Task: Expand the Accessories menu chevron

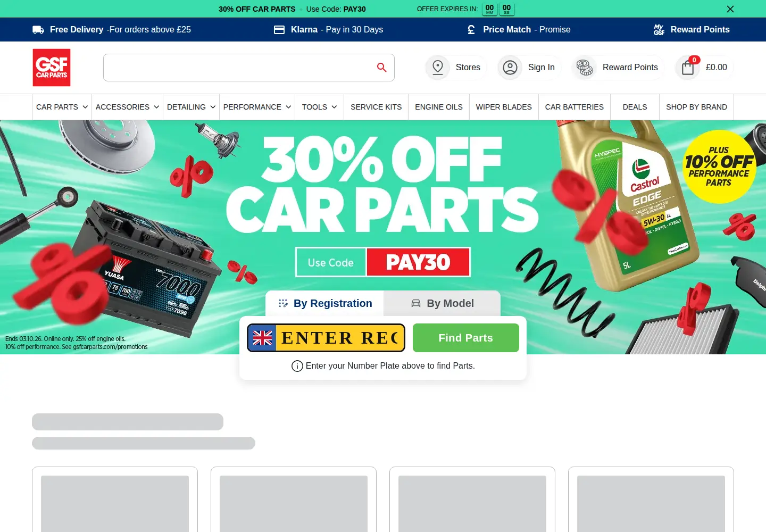Action: pyautogui.click(x=156, y=107)
